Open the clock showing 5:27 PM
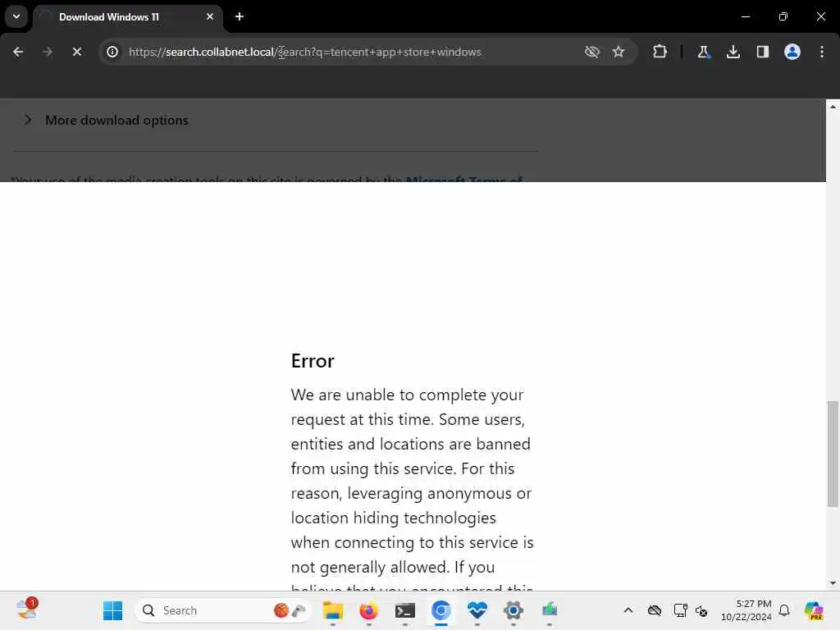 [746, 610]
